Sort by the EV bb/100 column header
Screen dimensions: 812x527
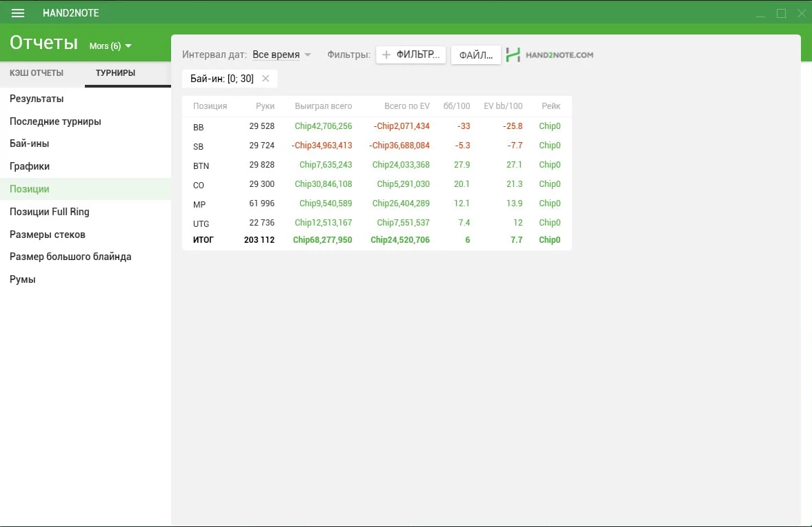click(503, 106)
